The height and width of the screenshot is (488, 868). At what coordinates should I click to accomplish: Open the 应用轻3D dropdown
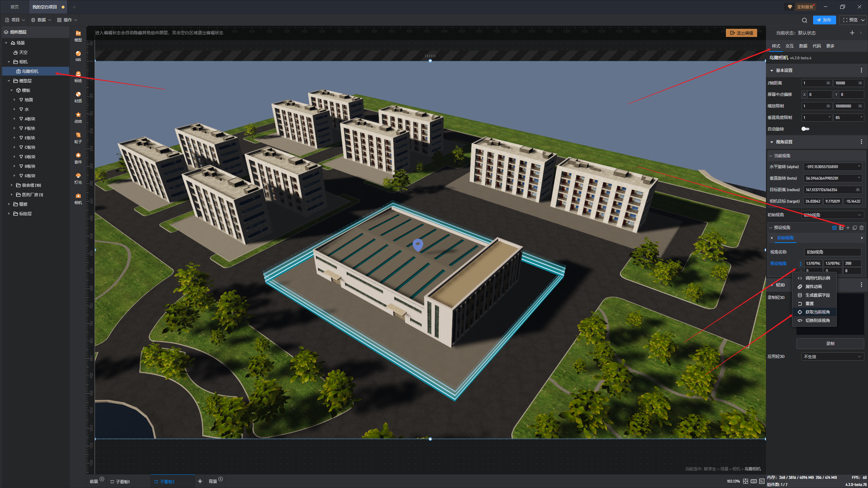pos(832,357)
